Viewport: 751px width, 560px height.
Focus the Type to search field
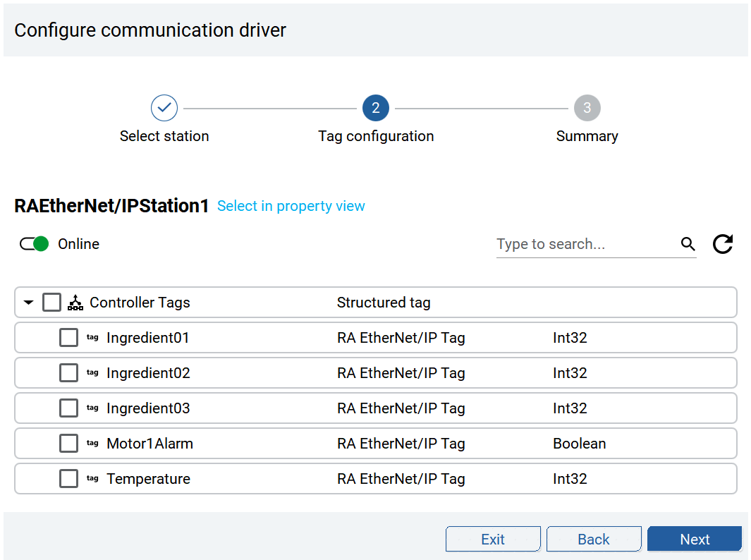tap(585, 244)
